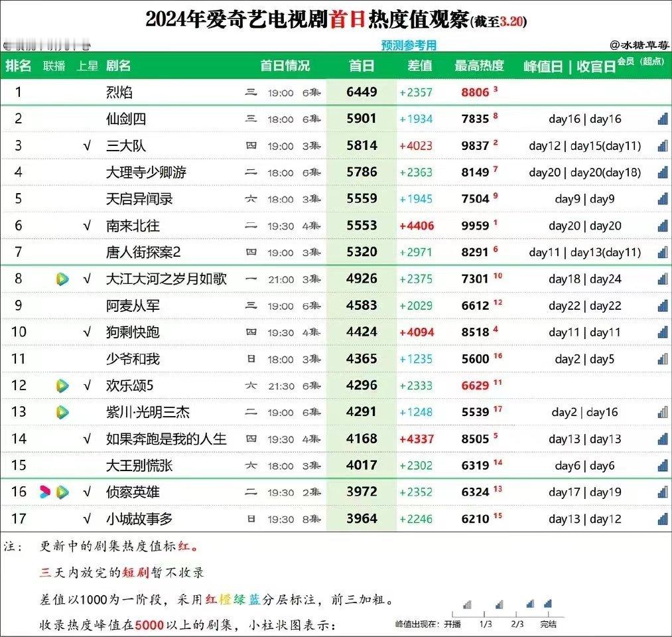
Task: Click the legend bar icon above 1/3
Action: tap(500, 604)
